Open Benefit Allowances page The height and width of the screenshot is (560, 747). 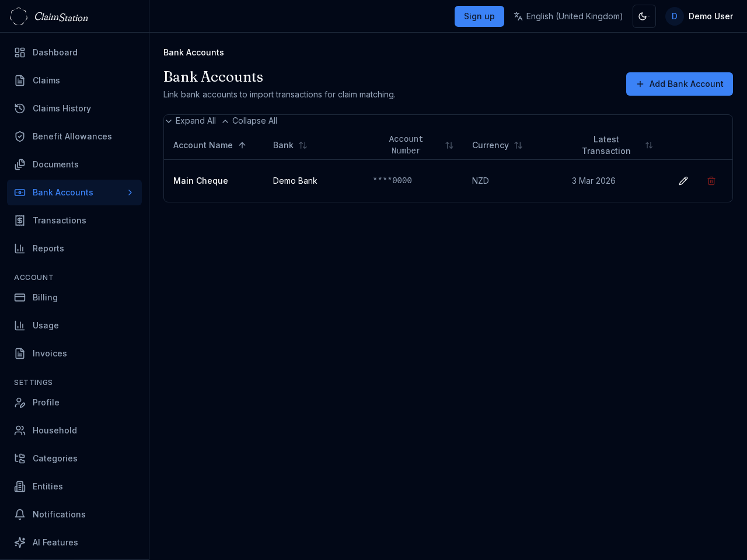point(75,136)
